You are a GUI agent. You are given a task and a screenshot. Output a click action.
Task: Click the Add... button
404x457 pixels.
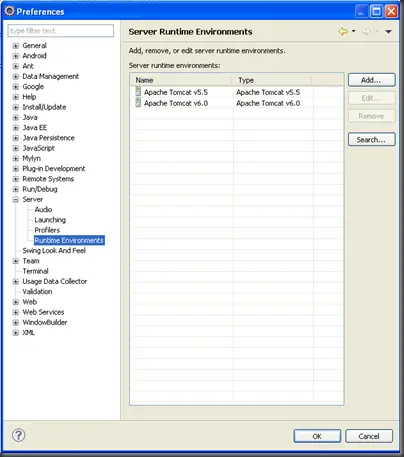371,80
